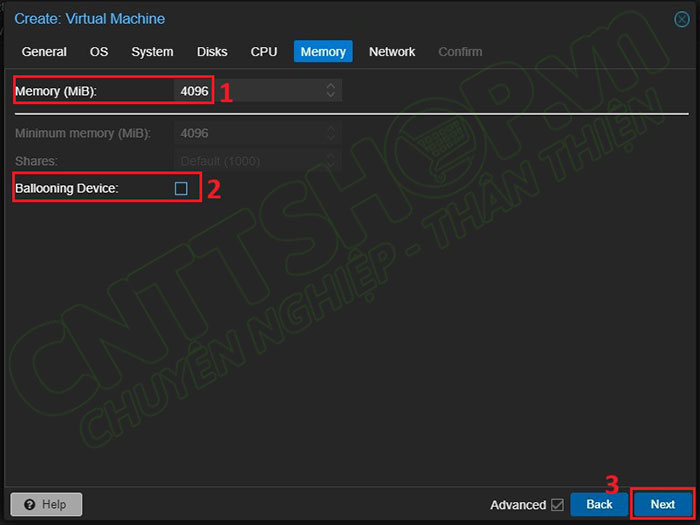Open the OS tab
Image resolution: width=700 pixels, height=525 pixels.
click(x=99, y=52)
